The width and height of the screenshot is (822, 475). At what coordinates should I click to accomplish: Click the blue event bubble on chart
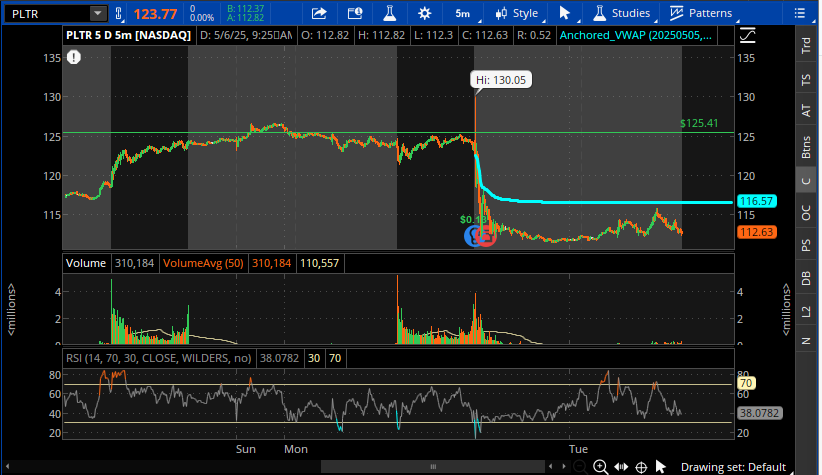[471, 236]
